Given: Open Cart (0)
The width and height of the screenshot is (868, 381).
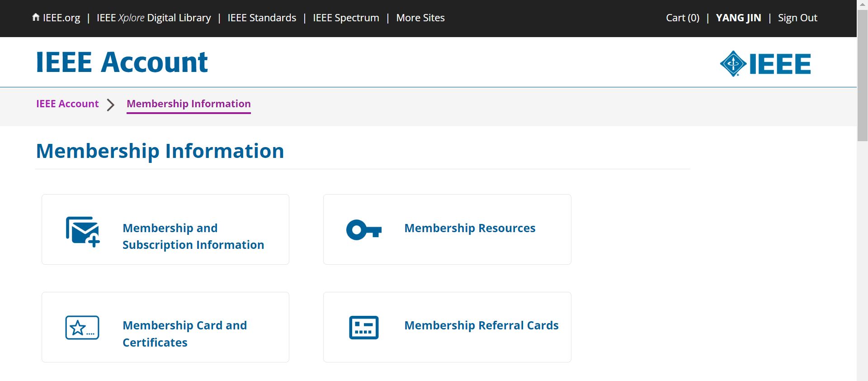Looking at the screenshot, I should point(682,18).
